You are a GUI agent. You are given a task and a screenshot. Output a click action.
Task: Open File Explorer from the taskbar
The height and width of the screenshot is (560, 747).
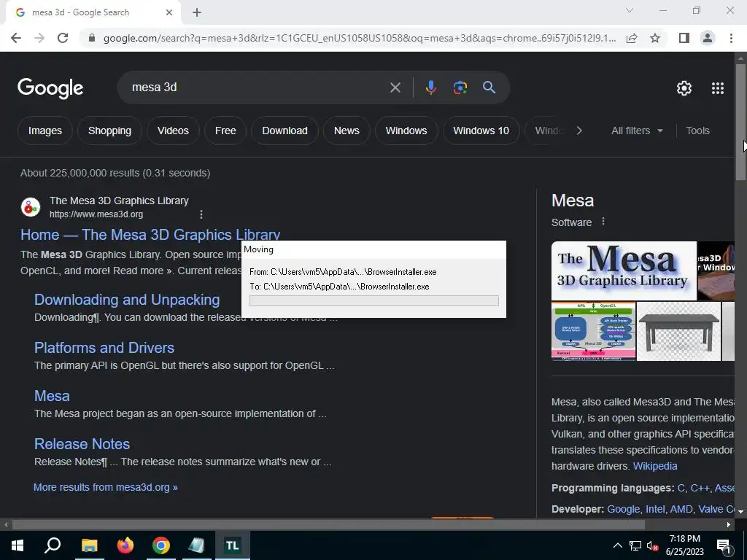point(89,545)
